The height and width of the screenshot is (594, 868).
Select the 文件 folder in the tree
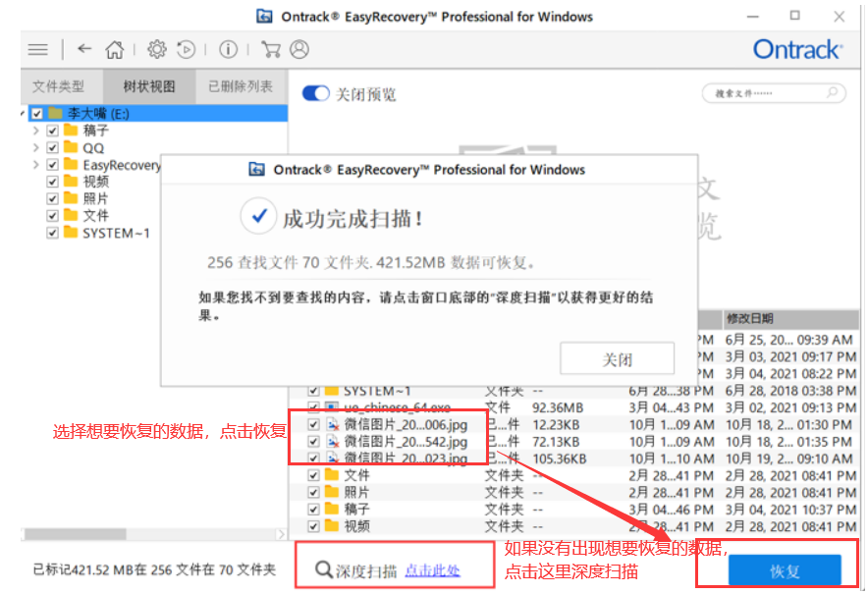click(96, 216)
